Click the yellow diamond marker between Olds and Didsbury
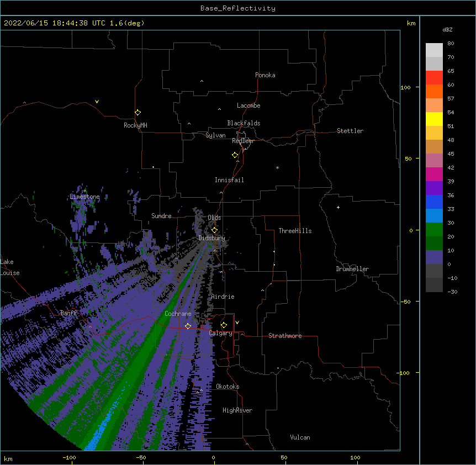Screen dimensions: 476x465 pyautogui.click(x=214, y=230)
